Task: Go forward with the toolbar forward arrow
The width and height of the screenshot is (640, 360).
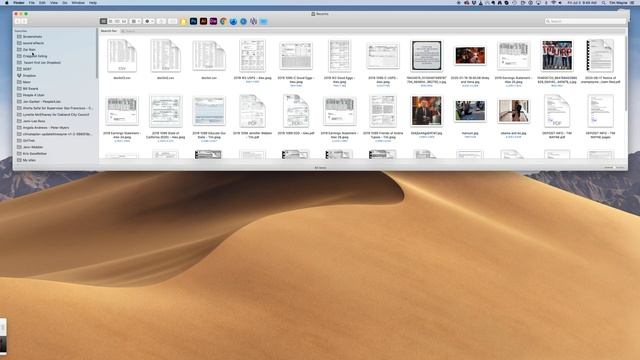Action: click(24, 21)
